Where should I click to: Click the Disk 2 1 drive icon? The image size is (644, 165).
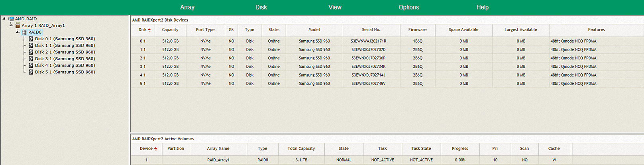[31, 52]
